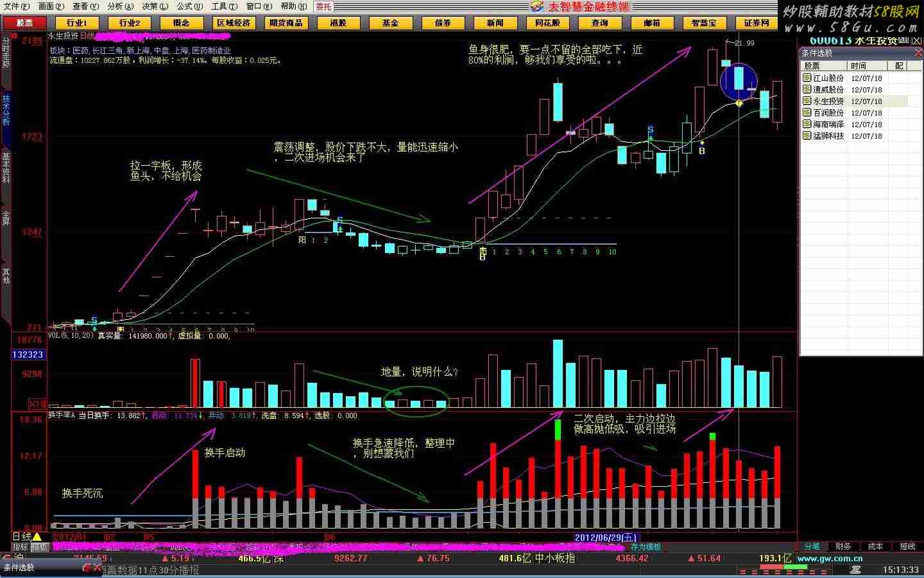
Task: Open the 查看(V) menu
Action: 86,6
